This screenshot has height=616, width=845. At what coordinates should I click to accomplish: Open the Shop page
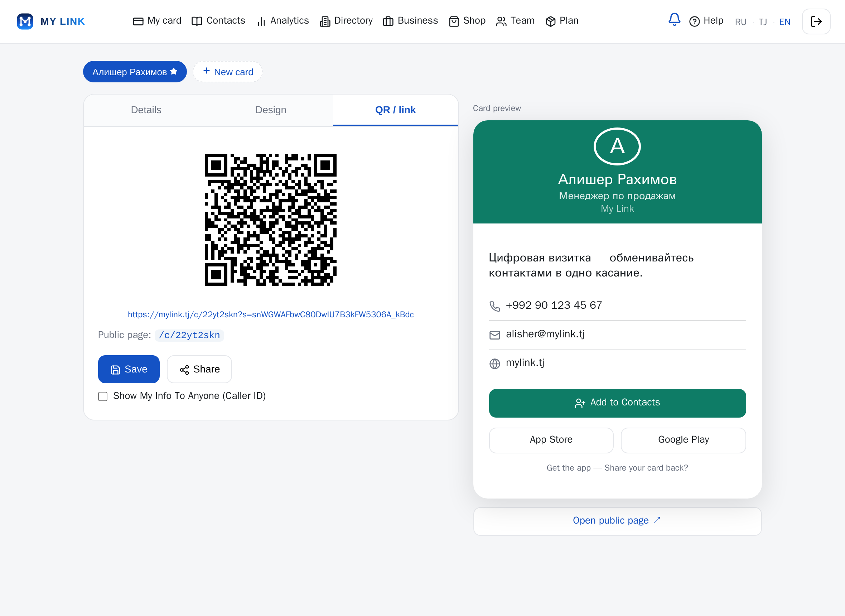[467, 21]
